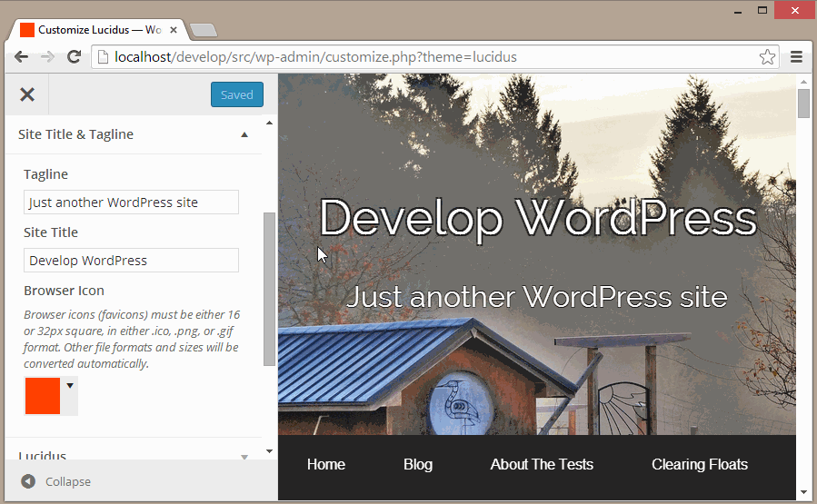This screenshot has height=504, width=817.
Task: Bookmark this page with the star icon
Action: [x=767, y=57]
